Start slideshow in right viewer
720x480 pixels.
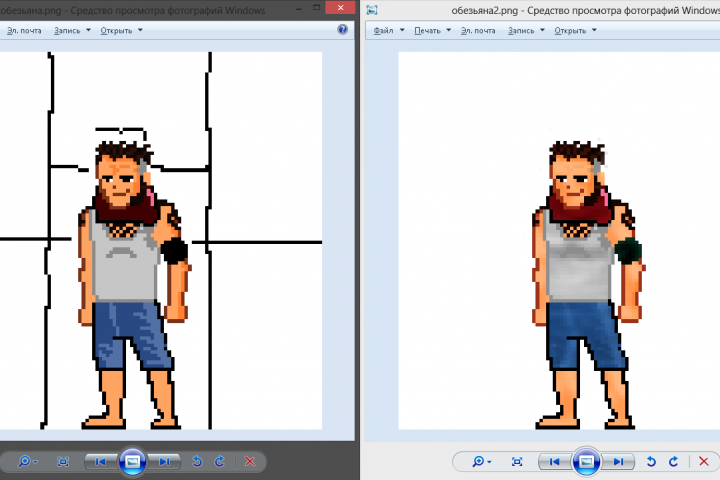tap(586, 461)
